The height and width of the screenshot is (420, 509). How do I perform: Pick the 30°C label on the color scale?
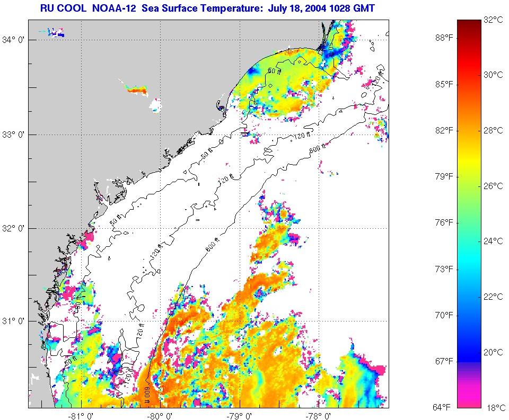point(493,75)
